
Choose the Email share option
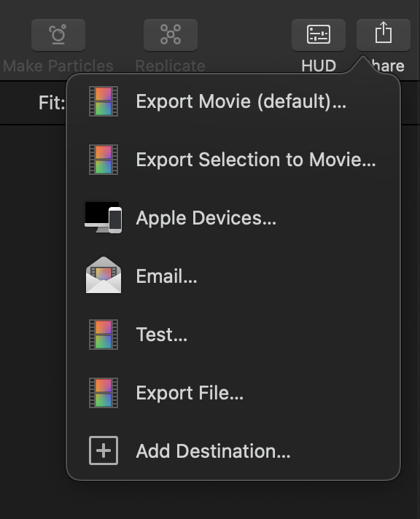(233, 276)
